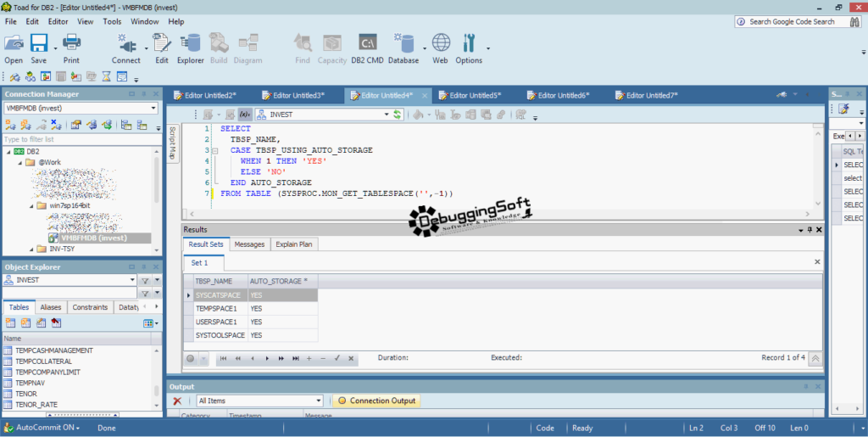The image size is (868, 437).
Task: Open the Edit editor icon
Action: (x=162, y=48)
